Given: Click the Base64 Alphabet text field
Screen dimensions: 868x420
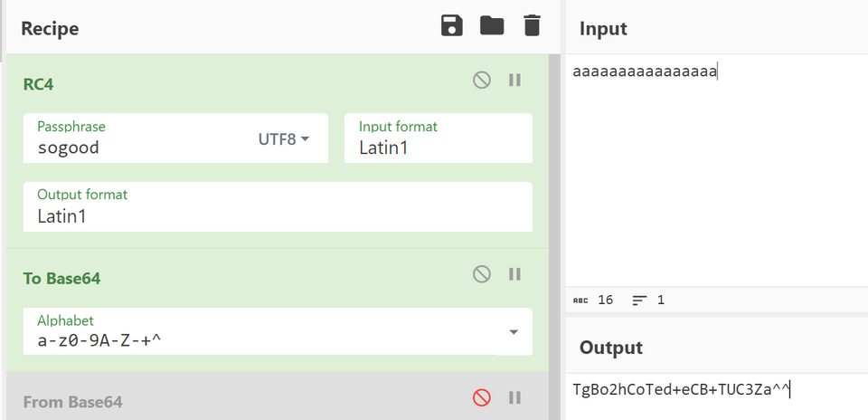Looking at the screenshot, I should click(262, 339).
